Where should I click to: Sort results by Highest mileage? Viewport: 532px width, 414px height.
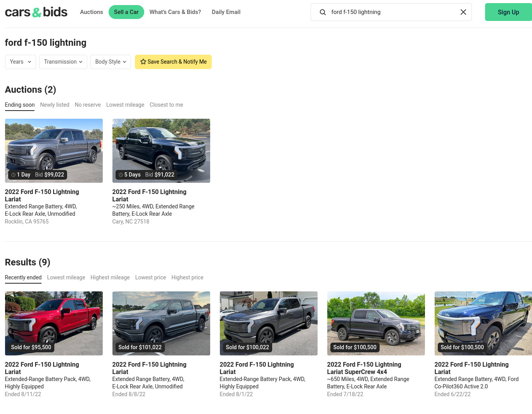110,277
